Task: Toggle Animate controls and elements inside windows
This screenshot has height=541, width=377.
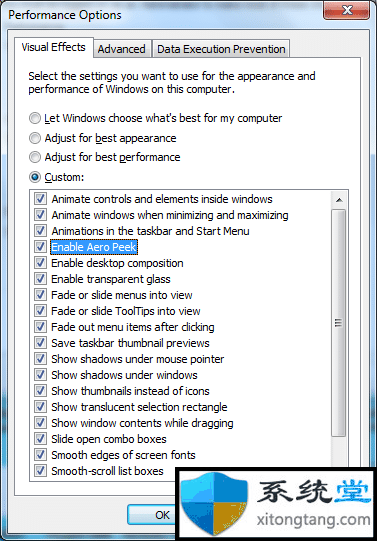Action: [40, 199]
